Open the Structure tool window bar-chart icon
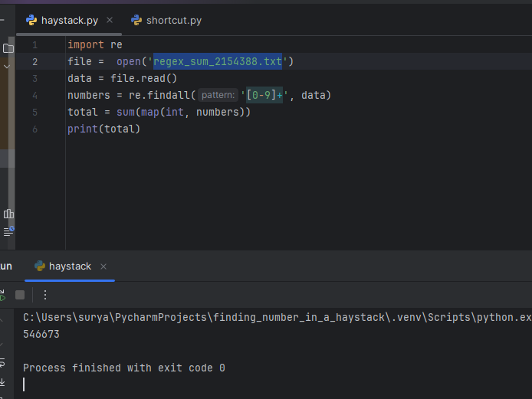This screenshot has width=532, height=399. [x=8, y=214]
